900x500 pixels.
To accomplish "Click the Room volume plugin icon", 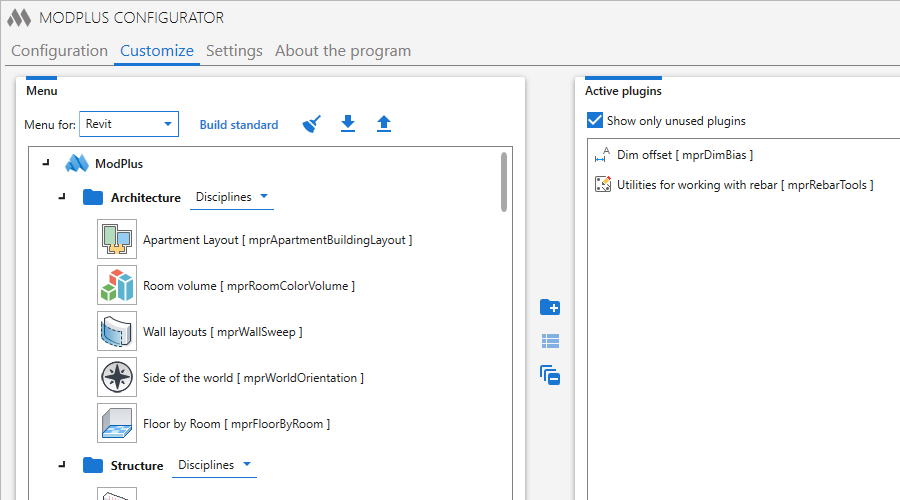I will [x=117, y=285].
